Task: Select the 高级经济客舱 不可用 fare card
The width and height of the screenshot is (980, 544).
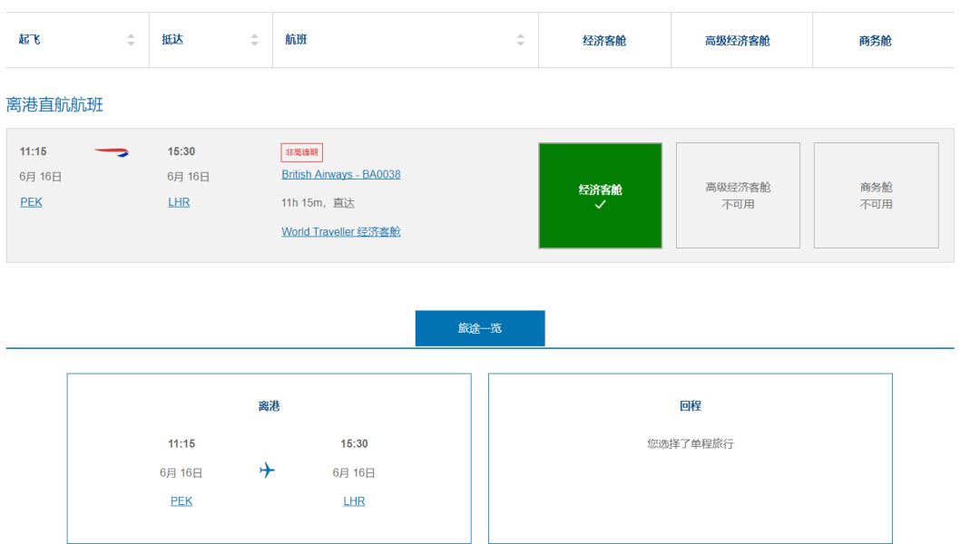Action: click(739, 194)
